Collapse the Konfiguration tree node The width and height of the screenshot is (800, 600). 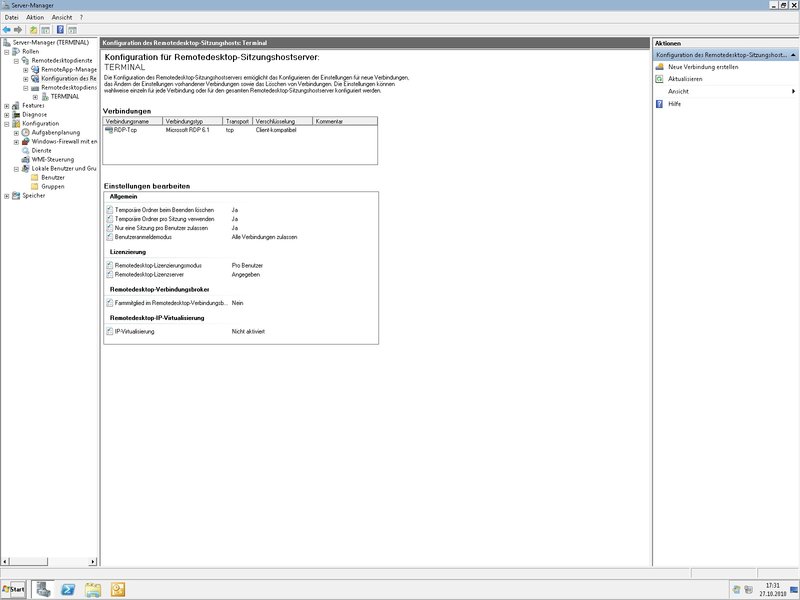[x=7, y=124]
